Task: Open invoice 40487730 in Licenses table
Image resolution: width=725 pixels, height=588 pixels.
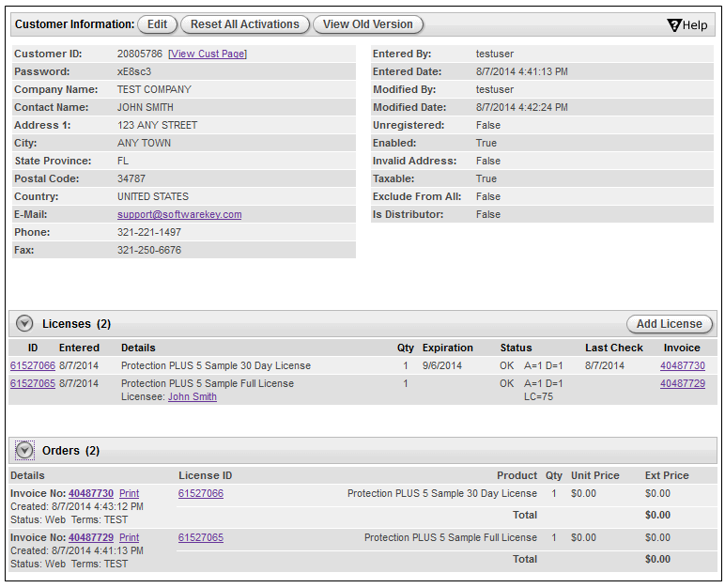Action: 682,366
